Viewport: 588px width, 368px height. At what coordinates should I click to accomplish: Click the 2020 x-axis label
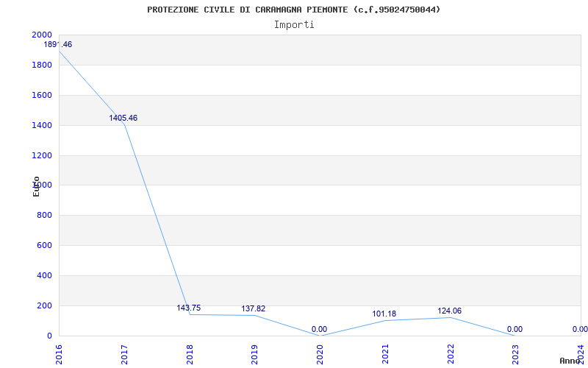click(x=320, y=354)
